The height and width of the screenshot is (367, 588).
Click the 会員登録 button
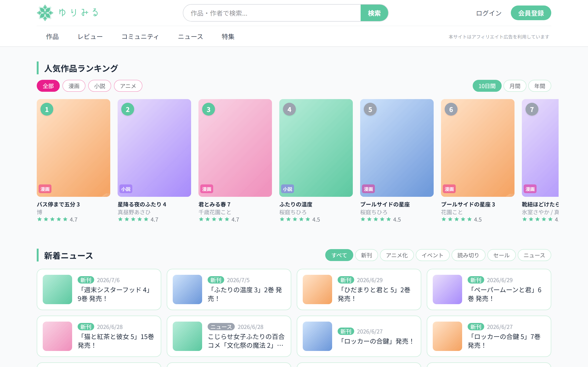[x=531, y=13]
